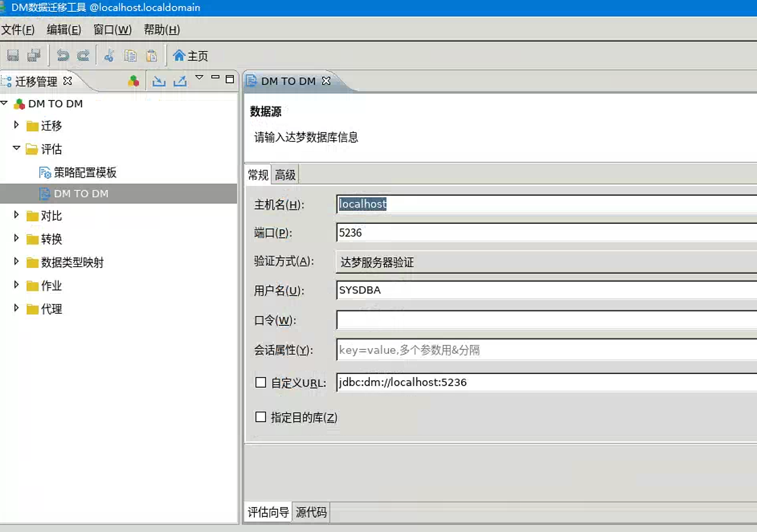Switch to the 源代码 bottom tab

pos(311,512)
